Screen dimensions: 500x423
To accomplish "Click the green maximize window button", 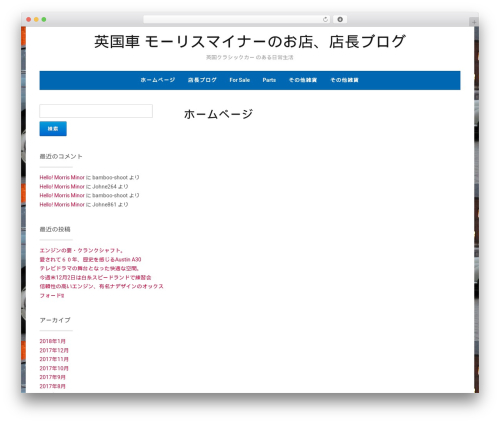I will coord(44,19).
